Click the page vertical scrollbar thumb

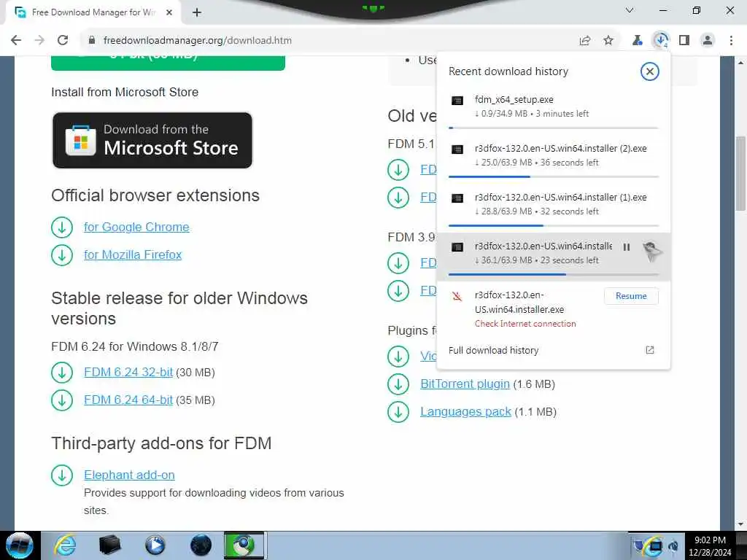pyautogui.click(x=740, y=174)
